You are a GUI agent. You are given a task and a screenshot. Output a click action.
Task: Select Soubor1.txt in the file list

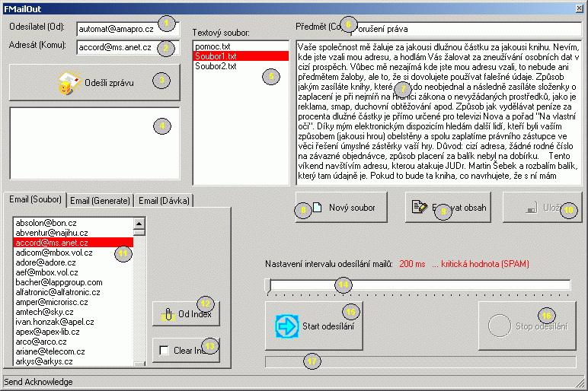point(241,56)
